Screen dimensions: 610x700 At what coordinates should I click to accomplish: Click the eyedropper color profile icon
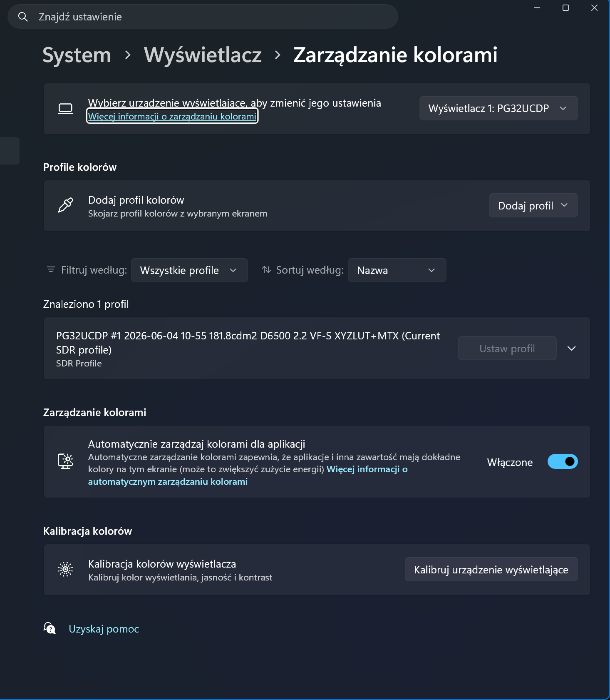click(65, 205)
